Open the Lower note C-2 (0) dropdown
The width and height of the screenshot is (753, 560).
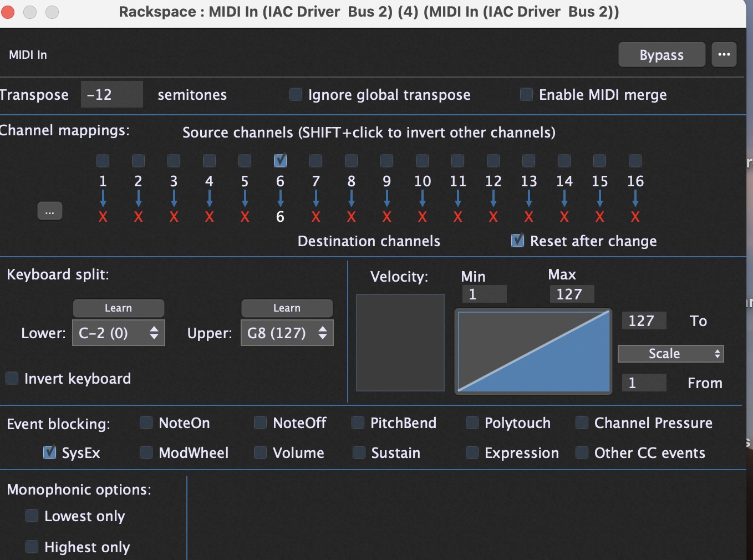(119, 333)
